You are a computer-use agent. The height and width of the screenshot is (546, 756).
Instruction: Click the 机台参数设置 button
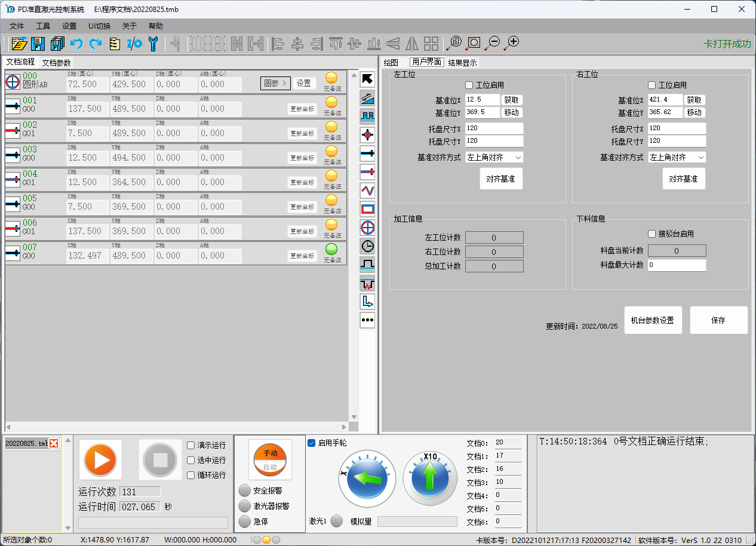[x=652, y=320]
